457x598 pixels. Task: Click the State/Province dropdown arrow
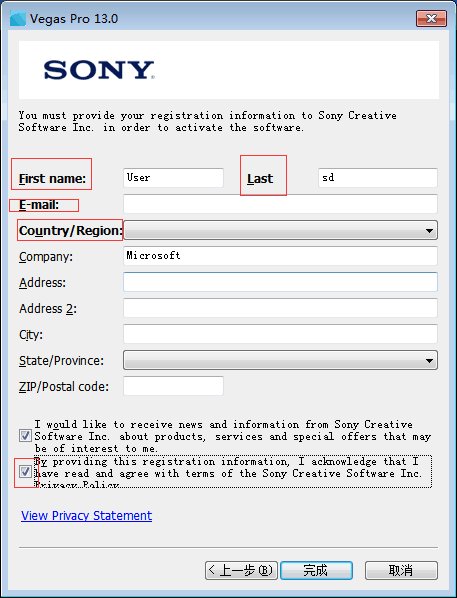429,360
